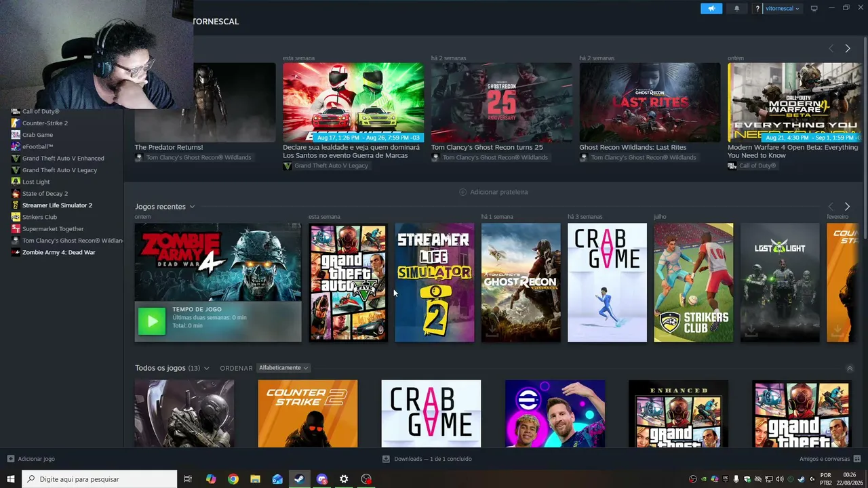Screen dimensions: 868x488
Task: Open Ghost Recon turns 25 news
Action: pos(502,102)
